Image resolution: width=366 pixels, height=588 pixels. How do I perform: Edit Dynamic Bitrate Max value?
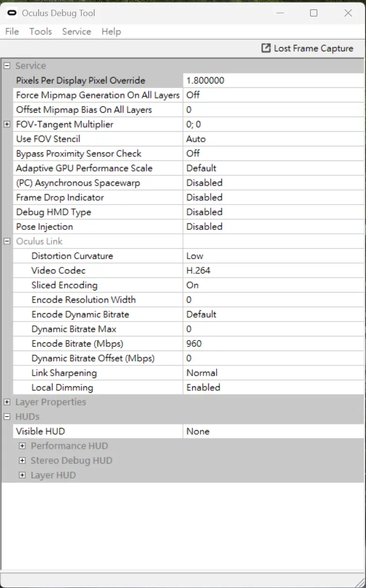(x=274, y=329)
